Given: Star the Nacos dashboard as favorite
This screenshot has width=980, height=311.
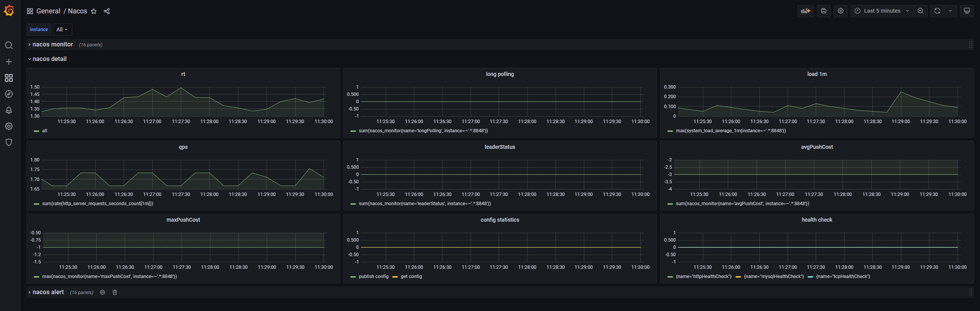Looking at the screenshot, I should click(94, 11).
